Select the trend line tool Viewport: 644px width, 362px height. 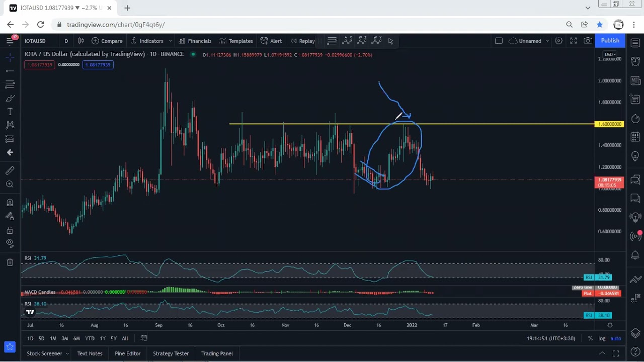pos(10,71)
